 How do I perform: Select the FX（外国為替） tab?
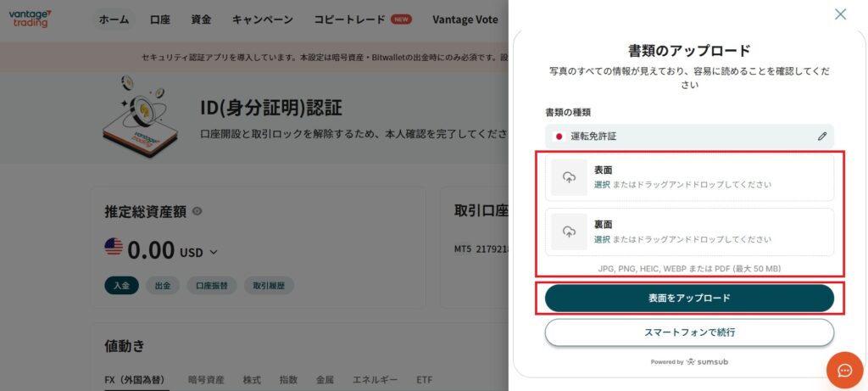point(136,380)
